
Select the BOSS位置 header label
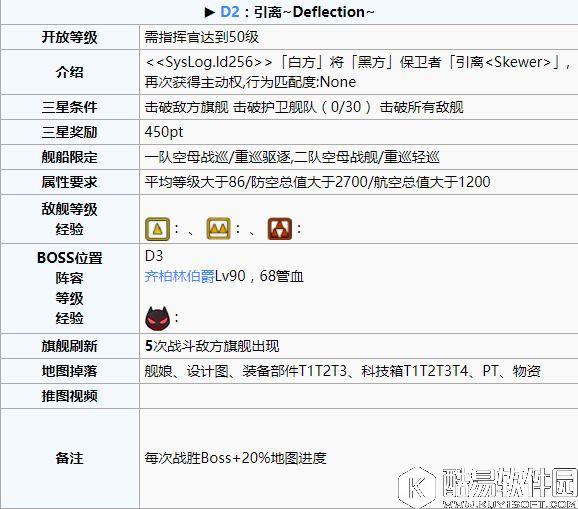(70, 258)
